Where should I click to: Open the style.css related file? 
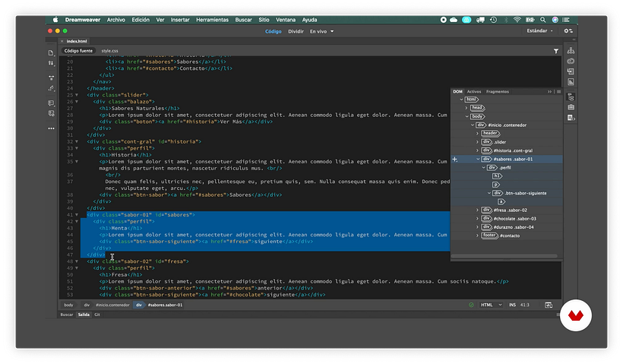point(109,51)
